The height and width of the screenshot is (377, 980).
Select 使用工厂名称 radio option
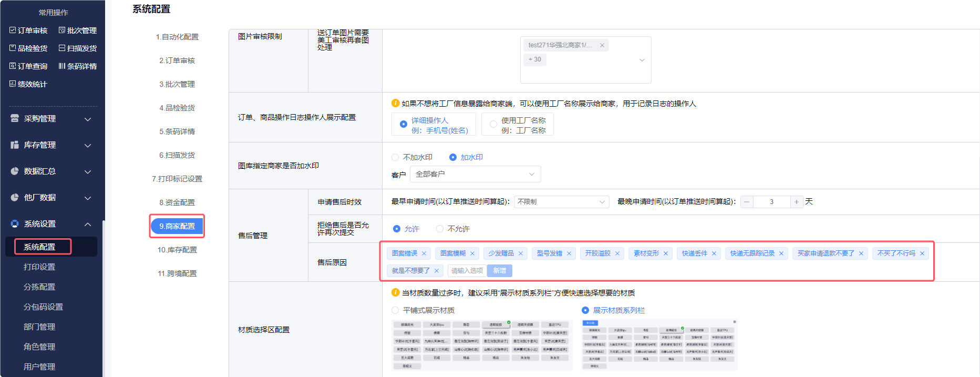493,125
